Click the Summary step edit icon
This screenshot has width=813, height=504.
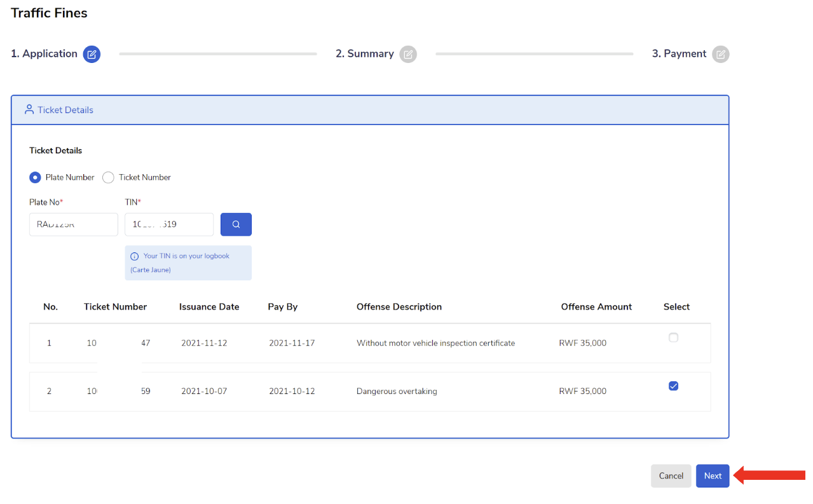coord(408,54)
